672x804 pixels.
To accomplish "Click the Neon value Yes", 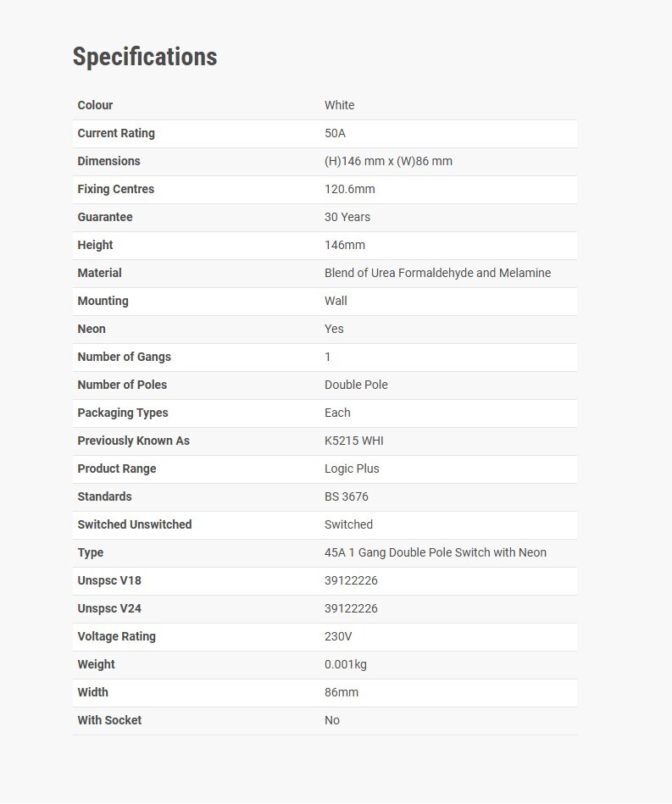I will tap(334, 329).
